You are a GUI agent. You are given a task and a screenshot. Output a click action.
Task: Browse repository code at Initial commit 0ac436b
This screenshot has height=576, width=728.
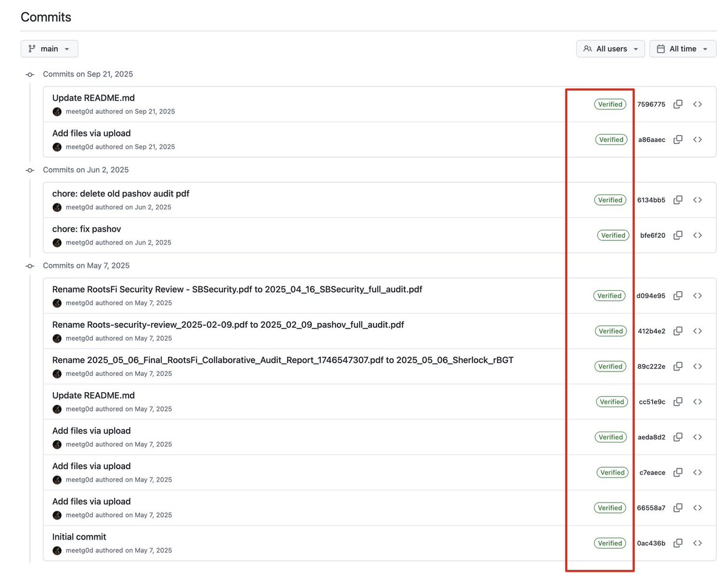(x=698, y=543)
